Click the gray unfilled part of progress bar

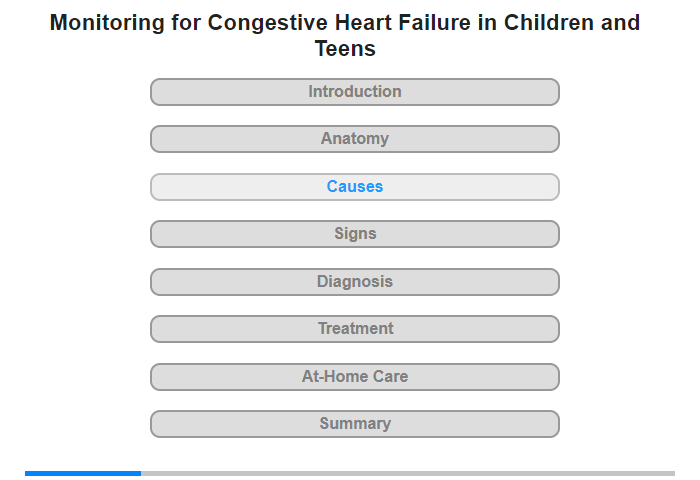pos(408,473)
